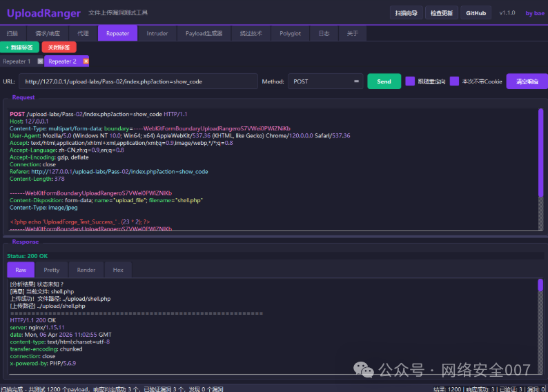Open the Intruder tab
The width and height of the screenshot is (548, 392).
tap(157, 33)
